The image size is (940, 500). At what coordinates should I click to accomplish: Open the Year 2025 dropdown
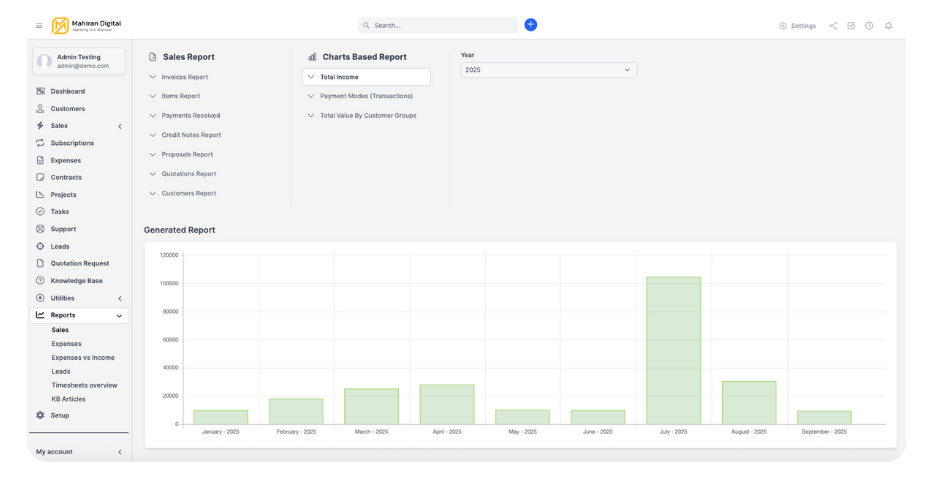coord(549,70)
